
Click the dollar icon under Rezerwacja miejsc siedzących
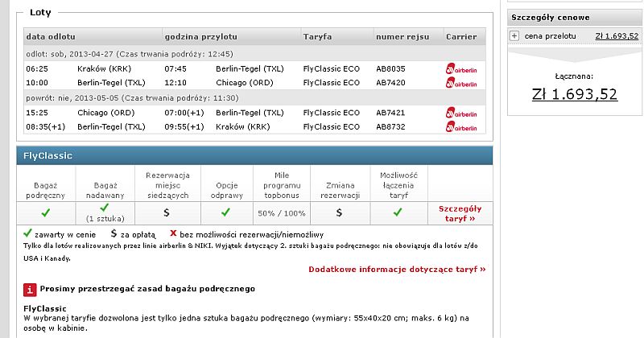click(x=167, y=212)
